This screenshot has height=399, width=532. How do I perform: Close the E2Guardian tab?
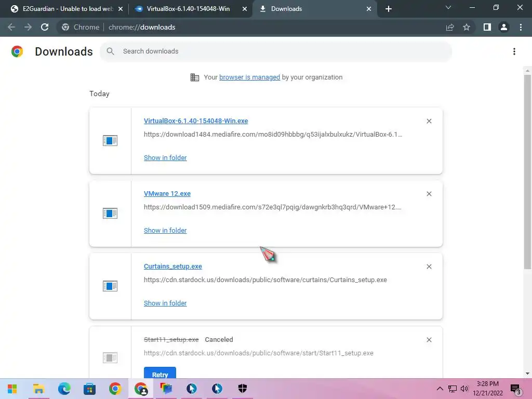(x=121, y=9)
